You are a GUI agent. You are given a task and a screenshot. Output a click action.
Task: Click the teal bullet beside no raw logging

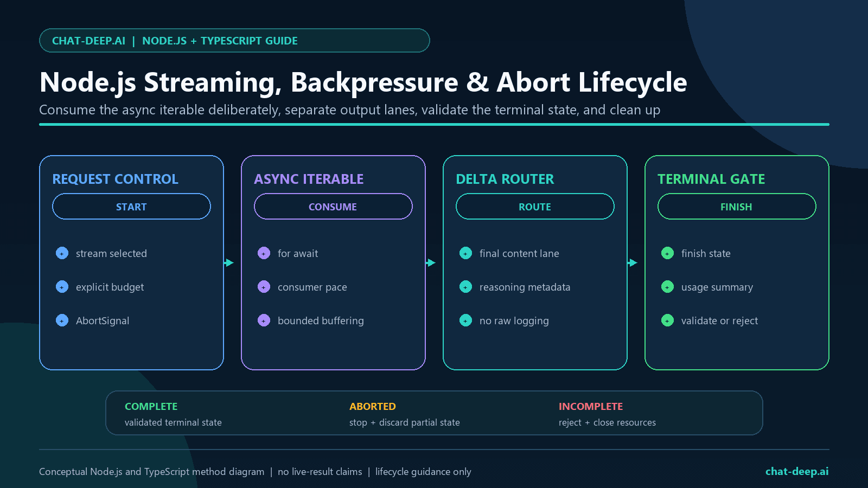click(465, 320)
